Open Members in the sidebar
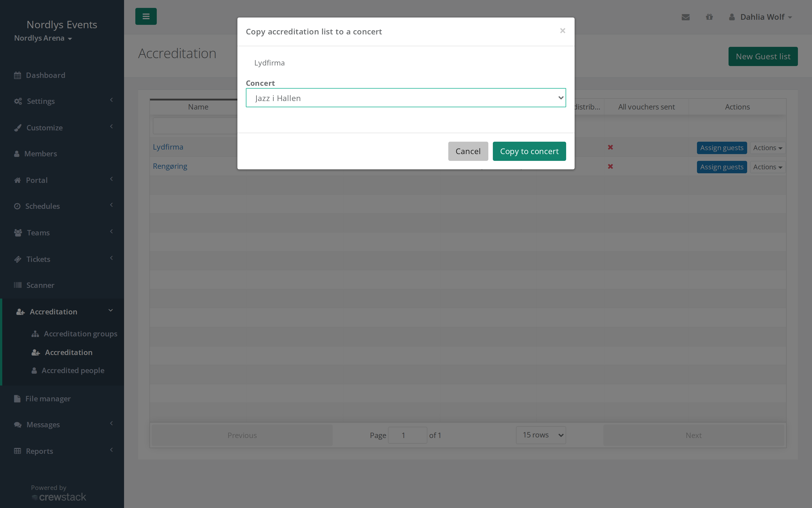This screenshot has height=508, width=812. [62, 154]
